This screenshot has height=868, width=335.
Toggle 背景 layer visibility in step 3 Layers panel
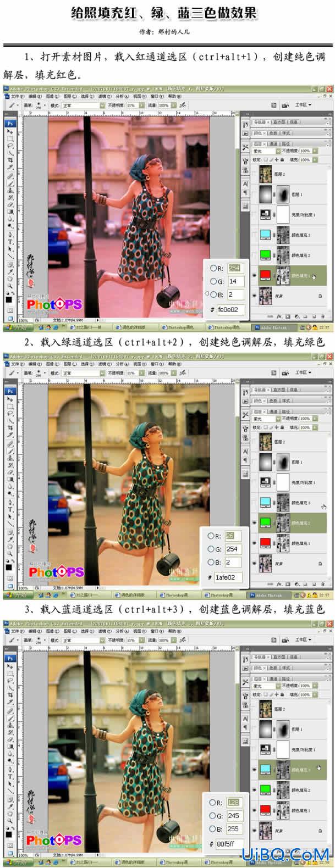(254, 831)
